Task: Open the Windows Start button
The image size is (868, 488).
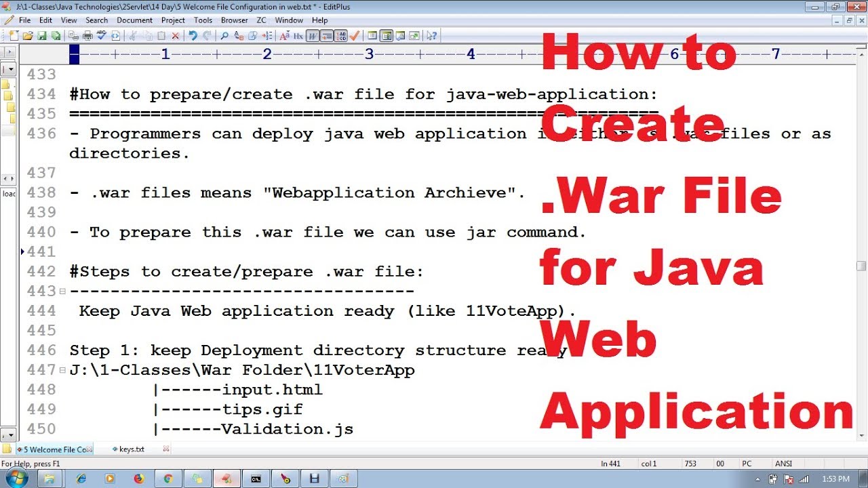Action: tap(16, 478)
